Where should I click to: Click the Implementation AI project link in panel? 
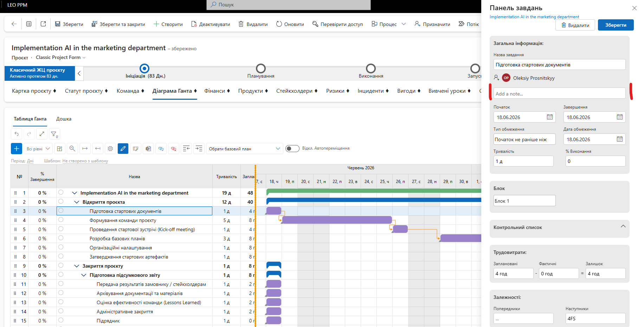tap(534, 17)
